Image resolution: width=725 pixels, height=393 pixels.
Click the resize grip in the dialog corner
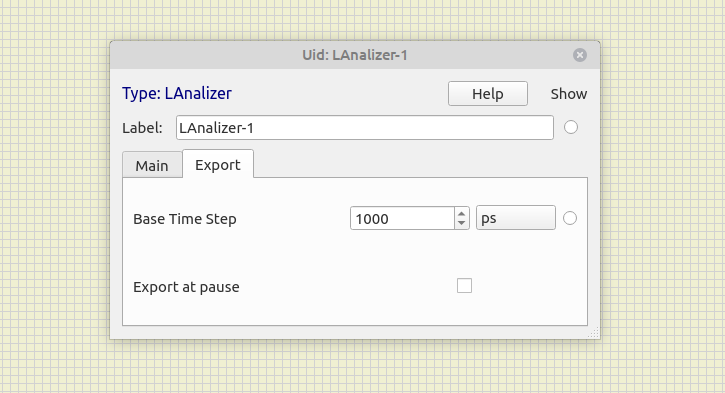point(594,332)
